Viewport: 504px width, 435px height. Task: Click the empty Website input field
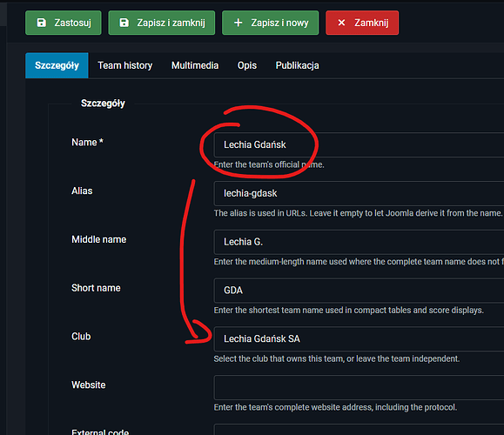(359, 387)
